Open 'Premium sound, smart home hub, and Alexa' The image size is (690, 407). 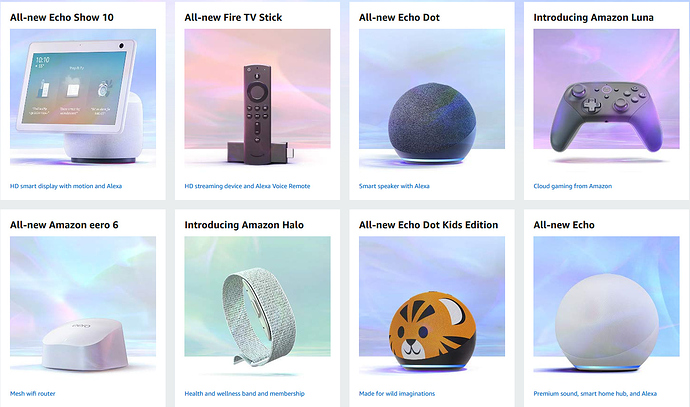pyautogui.click(x=595, y=393)
